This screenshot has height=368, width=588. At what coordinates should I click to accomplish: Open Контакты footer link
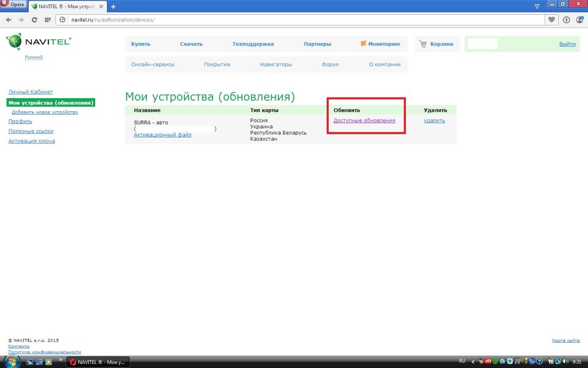pos(19,346)
